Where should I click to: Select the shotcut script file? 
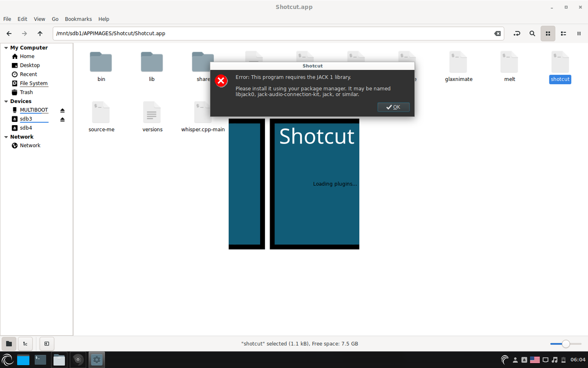click(560, 67)
